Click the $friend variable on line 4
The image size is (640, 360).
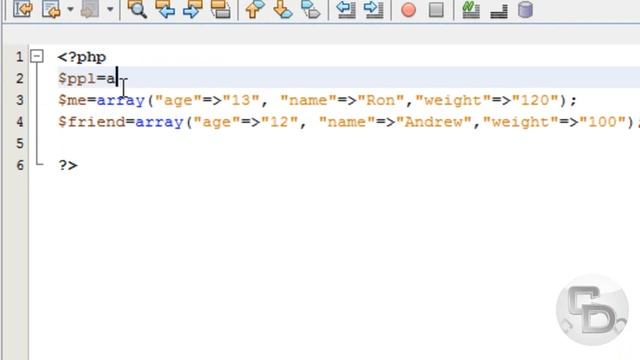[91, 122]
